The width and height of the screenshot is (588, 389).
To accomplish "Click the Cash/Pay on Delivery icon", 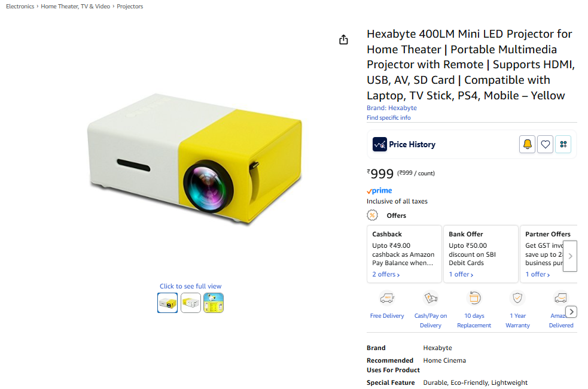I will click(x=431, y=298).
